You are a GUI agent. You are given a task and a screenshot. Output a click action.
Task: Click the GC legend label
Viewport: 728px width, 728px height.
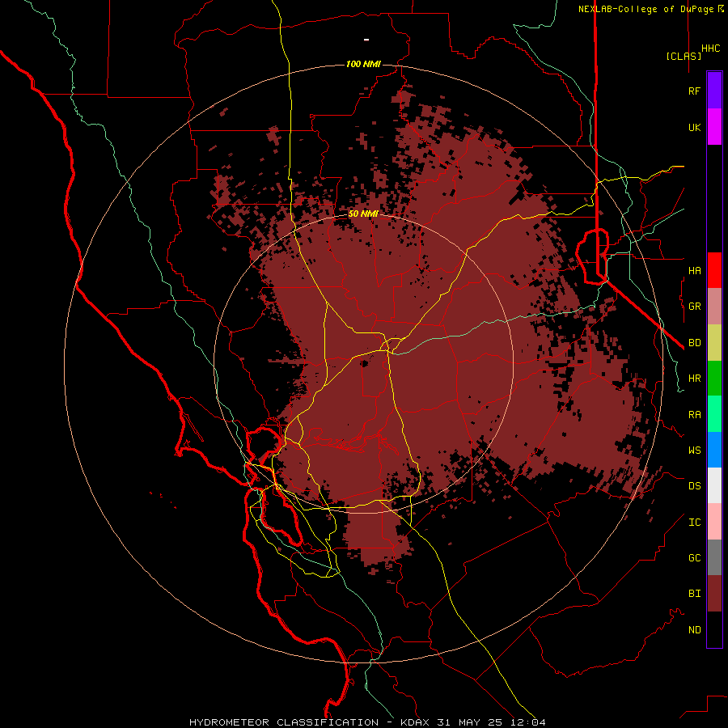(x=694, y=558)
